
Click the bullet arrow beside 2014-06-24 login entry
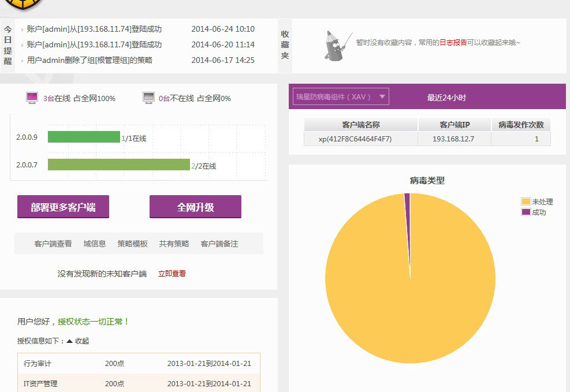pos(23,29)
